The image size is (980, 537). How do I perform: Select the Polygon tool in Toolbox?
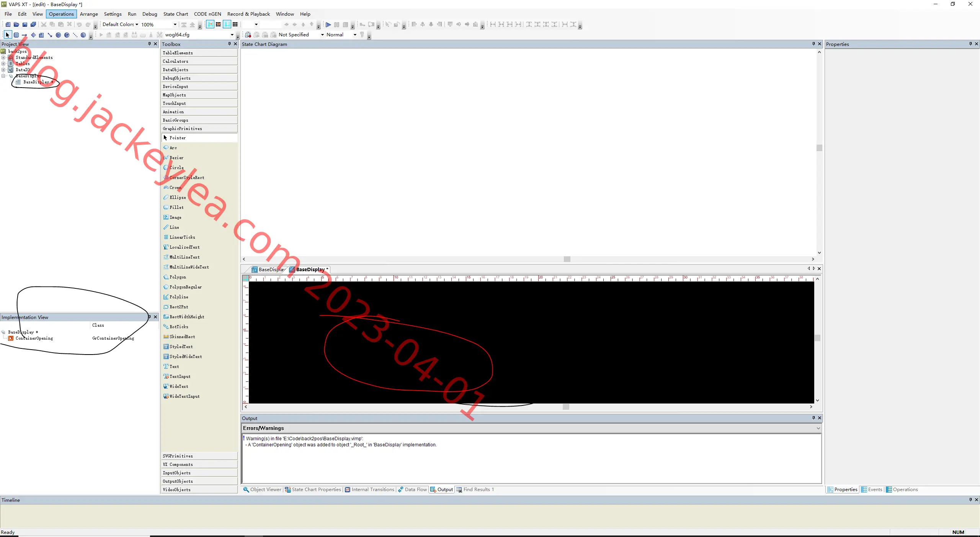coord(178,277)
